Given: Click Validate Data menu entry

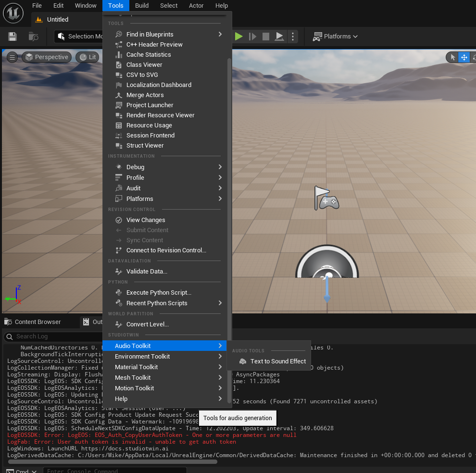Looking at the screenshot, I should coord(165,272).
